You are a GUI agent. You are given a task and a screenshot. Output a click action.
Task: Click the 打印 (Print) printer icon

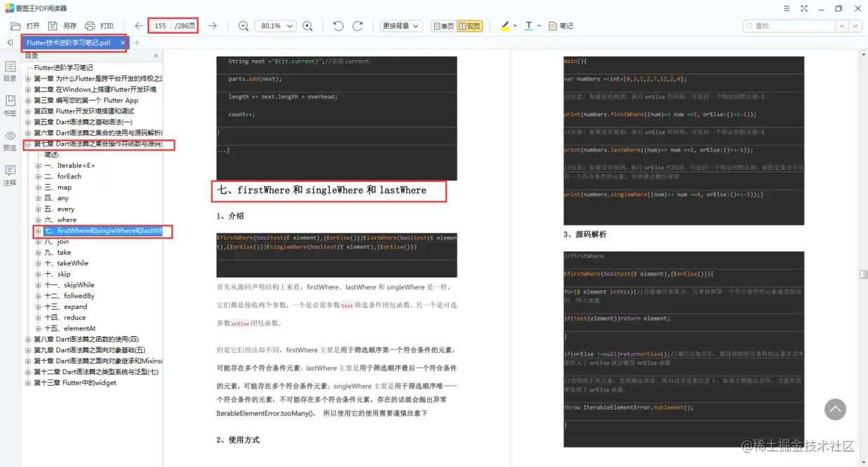coord(90,26)
